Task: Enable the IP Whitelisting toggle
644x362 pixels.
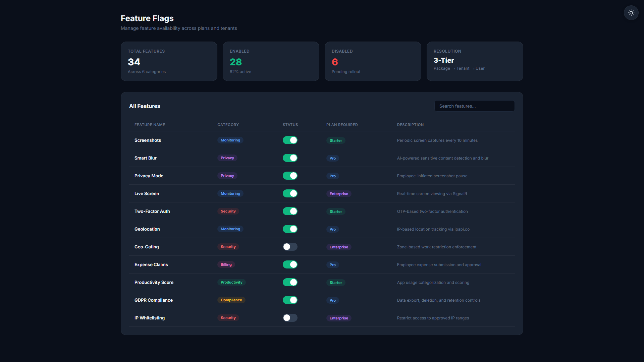Action: click(x=290, y=318)
